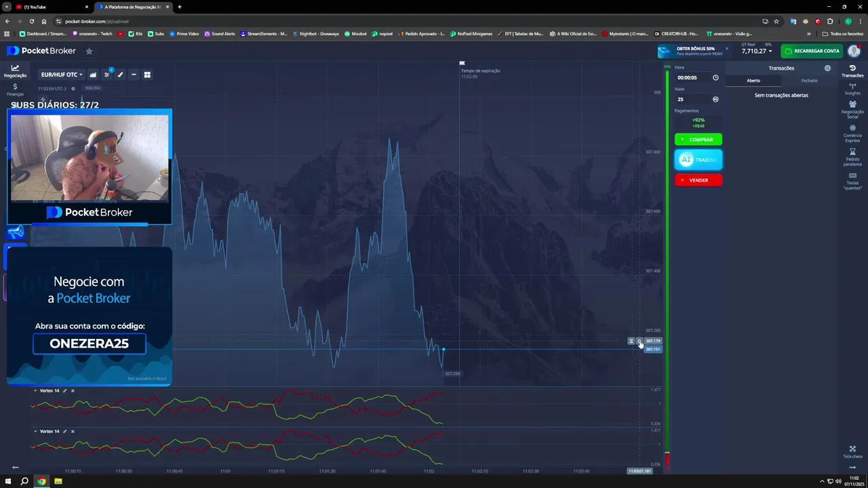The height and width of the screenshot is (488, 868).
Task: Open the Sound Alerts bookmark
Action: (x=220, y=33)
